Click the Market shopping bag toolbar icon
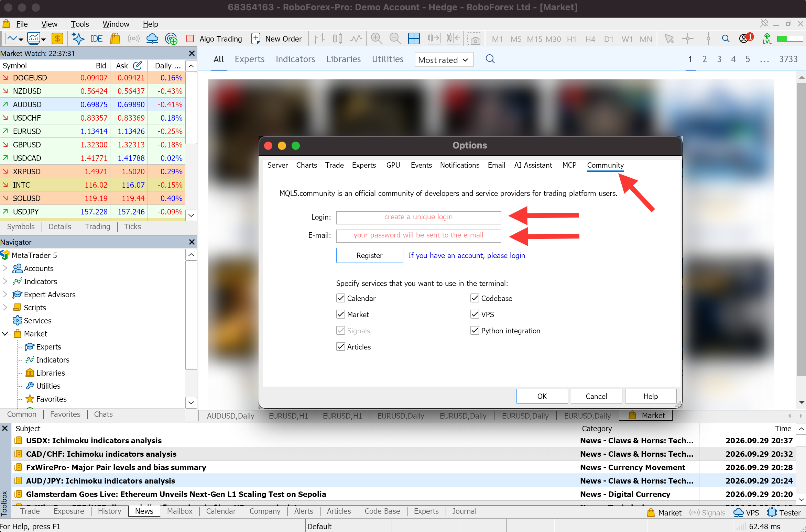806x532 pixels. (x=115, y=39)
